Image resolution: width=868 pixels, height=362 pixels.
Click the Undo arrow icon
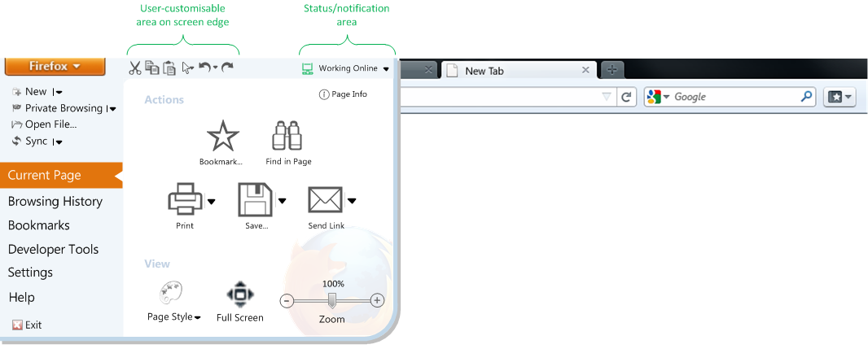click(205, 67)
